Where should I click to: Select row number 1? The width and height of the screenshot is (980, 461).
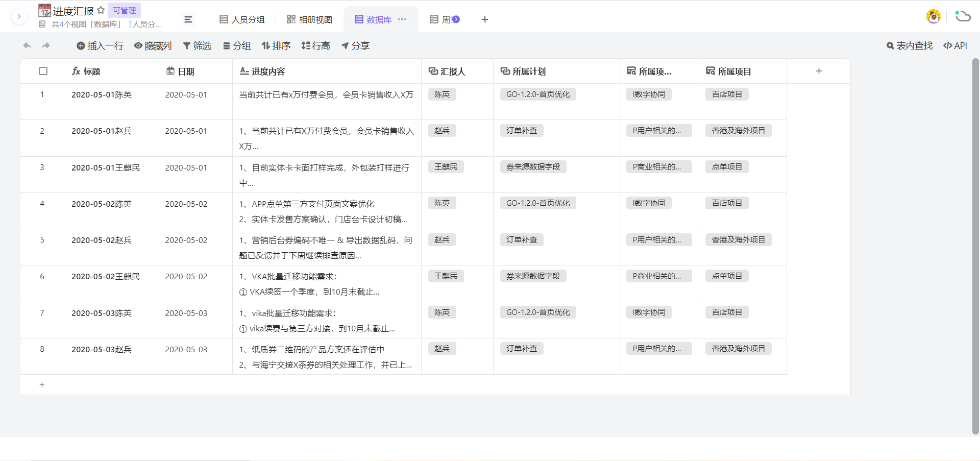point(42,94)
